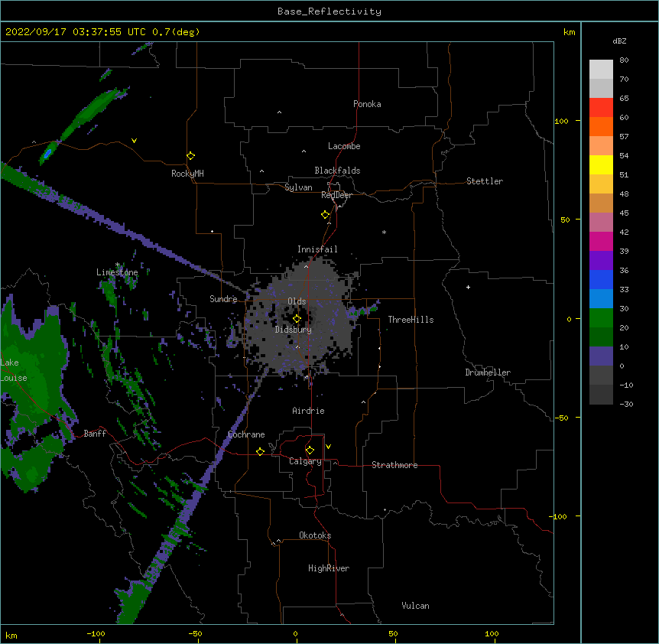Screen dimensions: 659x644
Task: Click the Drumheller town label
Action: point(488,372)
